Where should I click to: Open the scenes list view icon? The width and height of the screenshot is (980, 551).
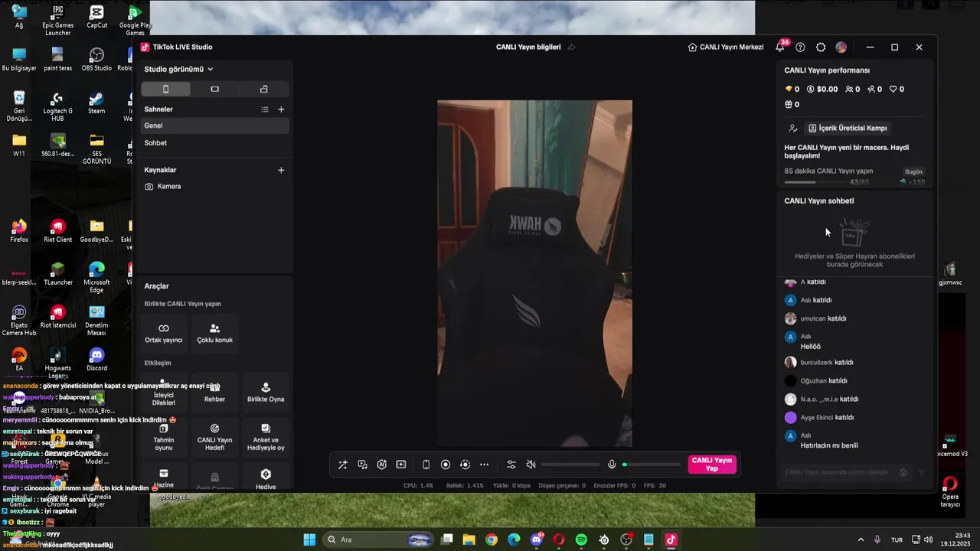(x=265, y=109)
